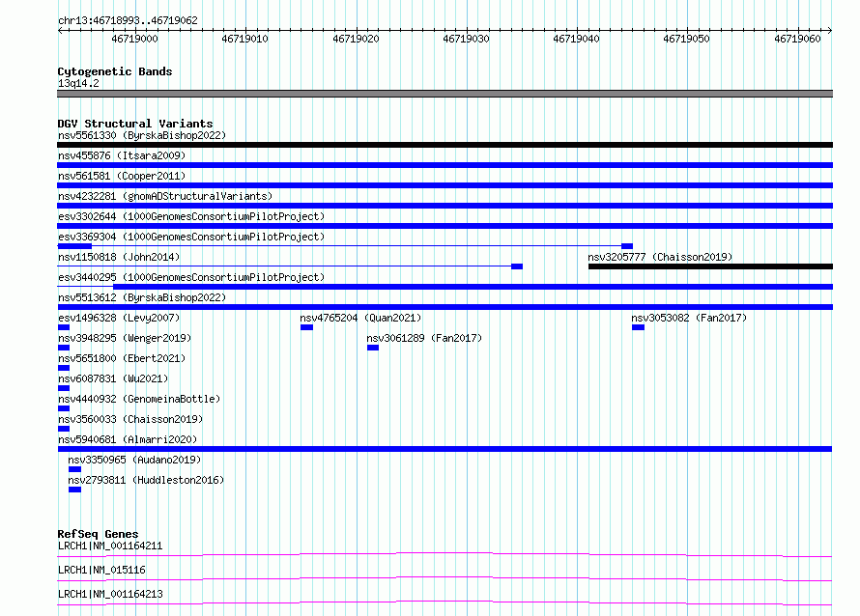Open the nsv4232281 (gnomADStructuralVariants) label
This screenshot has width=860, height=616.
[165, 196]
